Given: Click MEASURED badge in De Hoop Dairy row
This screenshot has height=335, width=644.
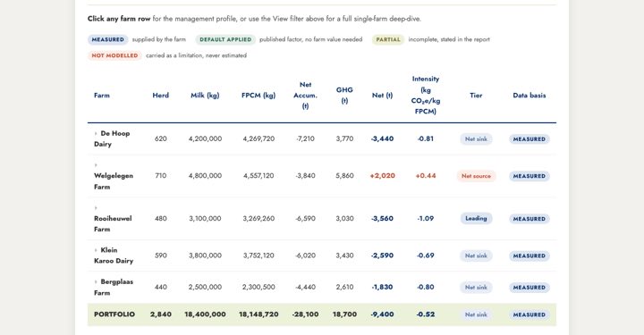Looking at the screenshot, I should coord(530,139).
